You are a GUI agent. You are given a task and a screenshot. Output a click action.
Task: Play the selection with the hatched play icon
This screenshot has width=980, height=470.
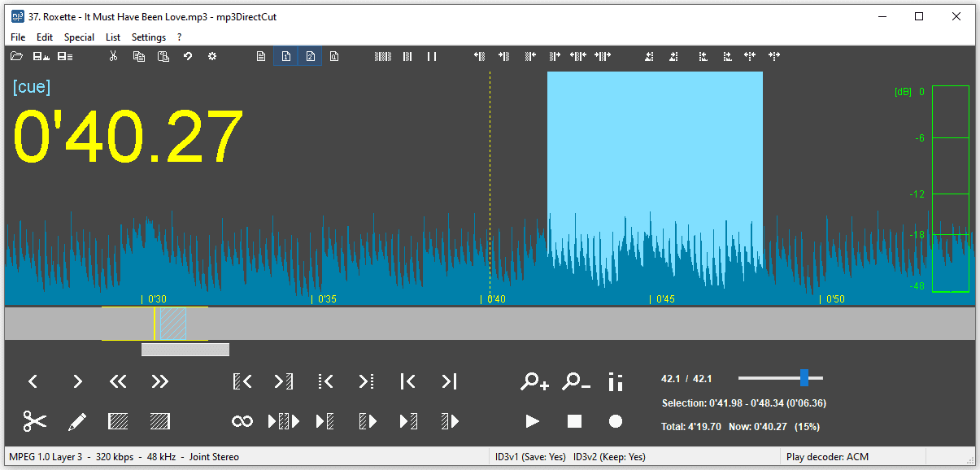tap(284, 421)
